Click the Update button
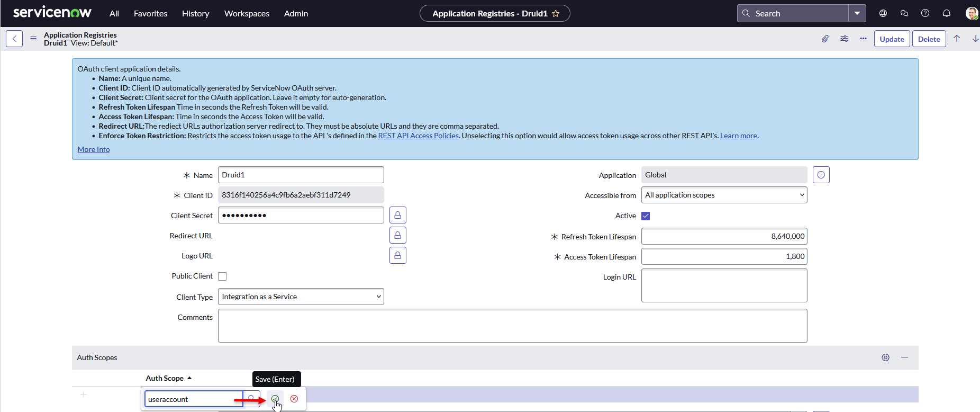The height and width of the screenshot is (412, 980). point(892,39)
